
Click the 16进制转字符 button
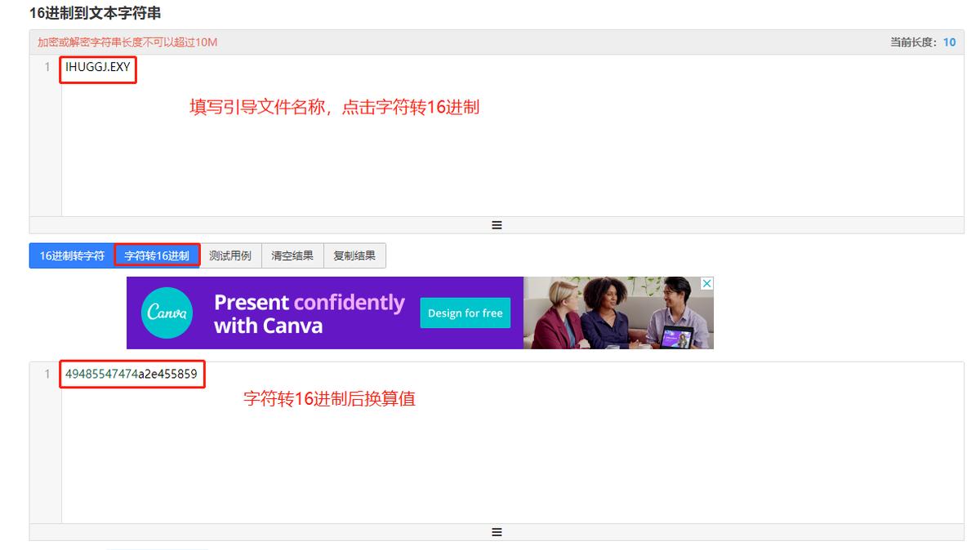click(72, 255)
